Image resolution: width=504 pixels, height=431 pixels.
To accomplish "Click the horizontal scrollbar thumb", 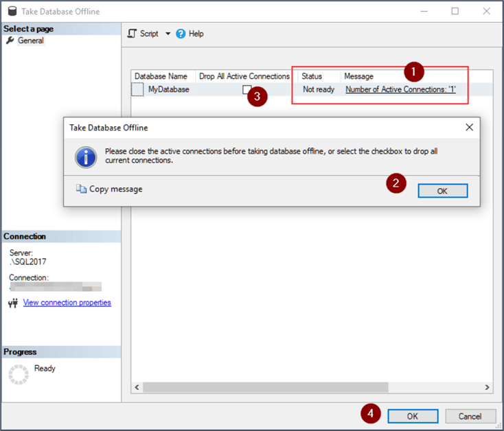I will tap(266, 387).
